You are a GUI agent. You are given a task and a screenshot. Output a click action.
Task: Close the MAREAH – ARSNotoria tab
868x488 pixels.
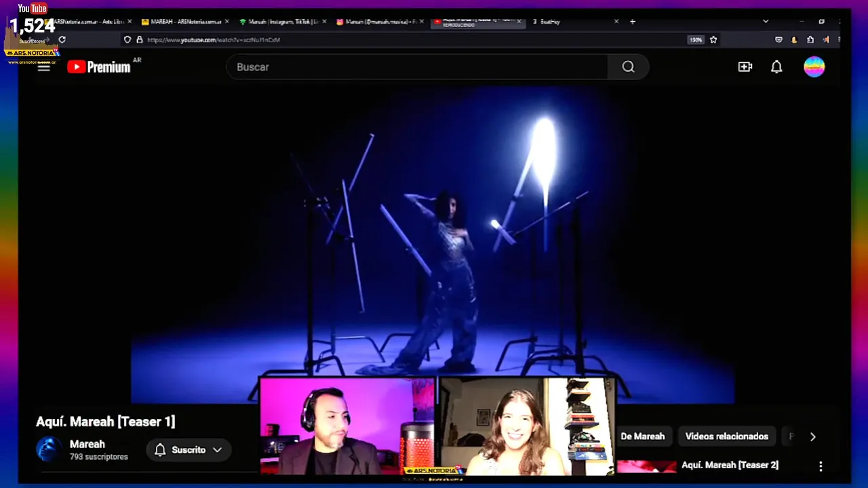[x=226, y=22]
